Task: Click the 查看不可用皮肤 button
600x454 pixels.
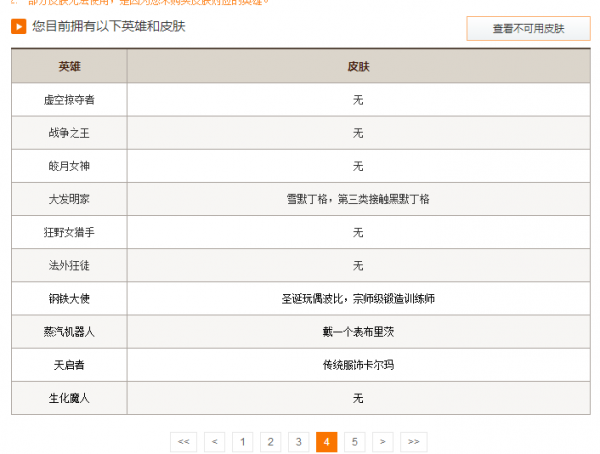Action: pyautogui.click(x=528, y=28)
